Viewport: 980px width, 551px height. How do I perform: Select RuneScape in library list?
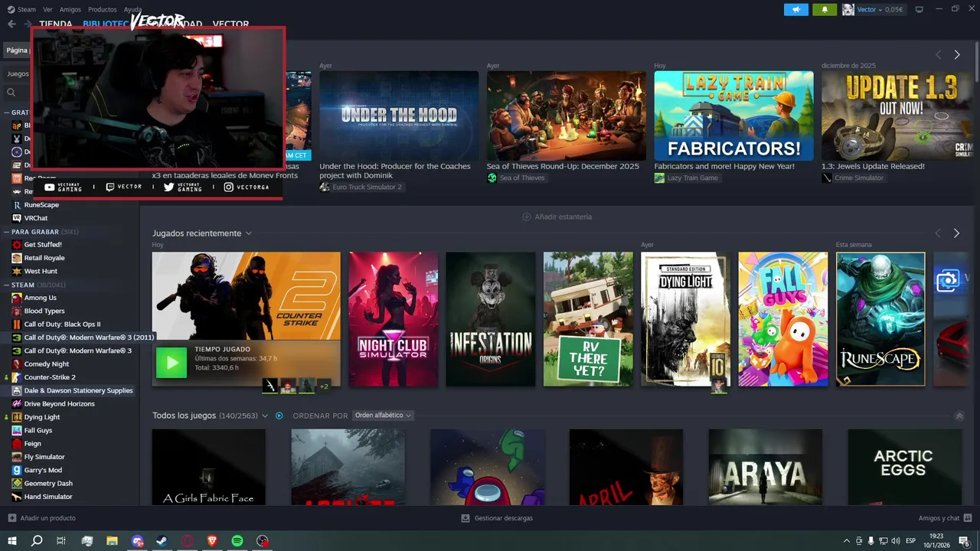(41, 205)
